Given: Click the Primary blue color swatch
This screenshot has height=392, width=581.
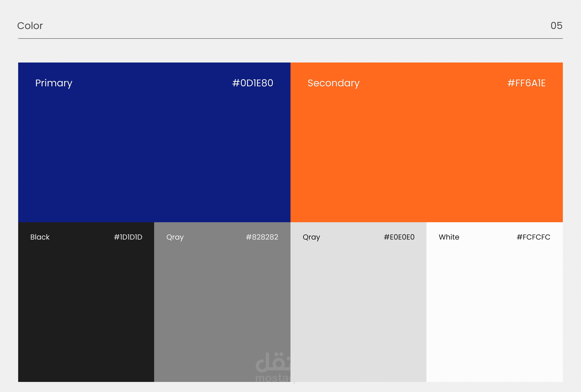Looking at the screenshot, I should (154, 142).
